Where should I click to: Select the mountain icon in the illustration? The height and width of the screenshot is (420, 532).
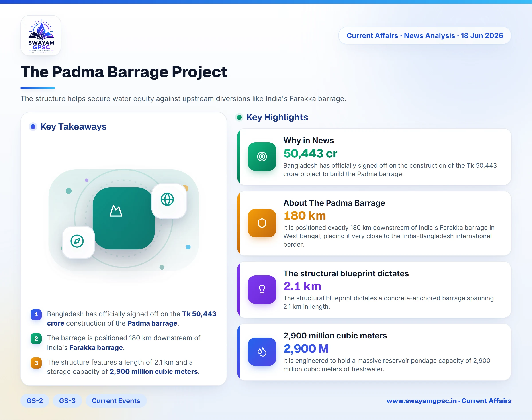pos(116,211)
